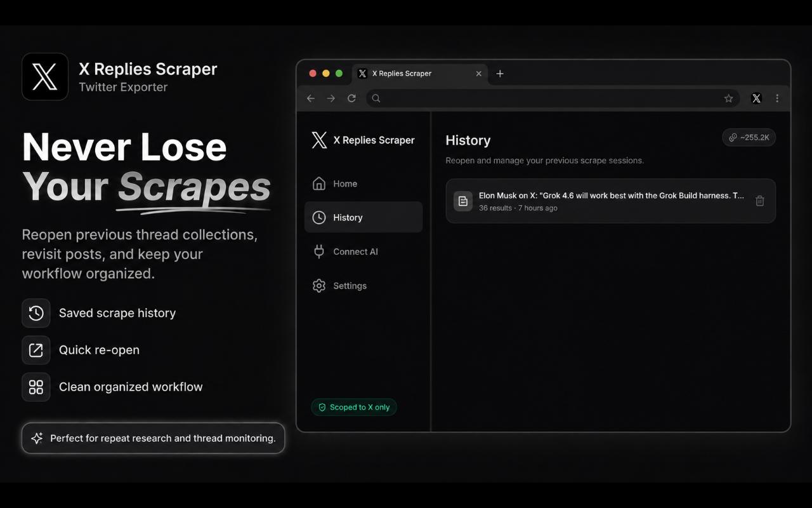Click the search icon in address bar
812x508 pixels.
click(376, 98)
